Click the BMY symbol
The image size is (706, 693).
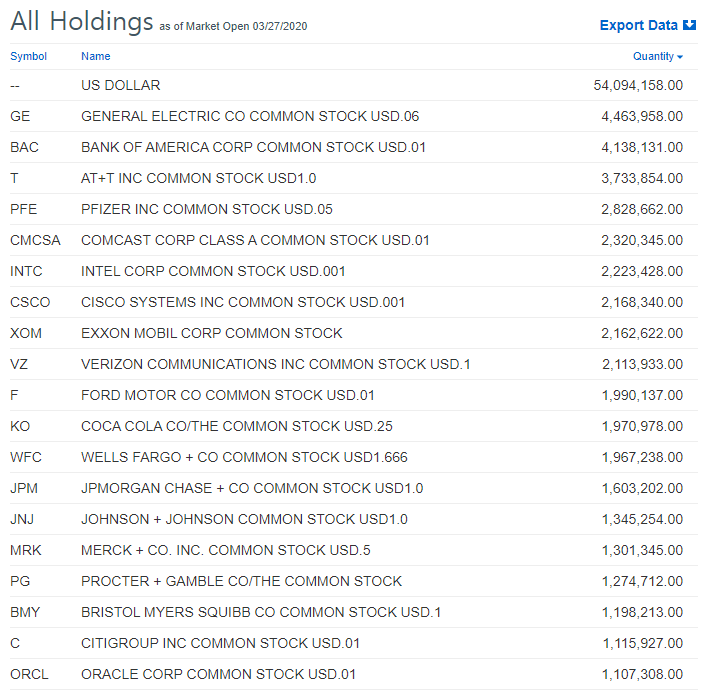[x=25, y=612]
